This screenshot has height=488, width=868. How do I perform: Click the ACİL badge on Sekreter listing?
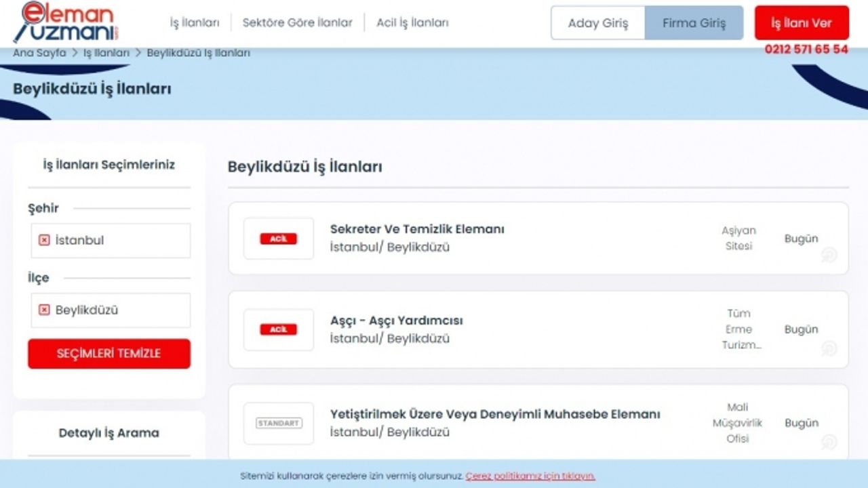[x=278, y=239]
